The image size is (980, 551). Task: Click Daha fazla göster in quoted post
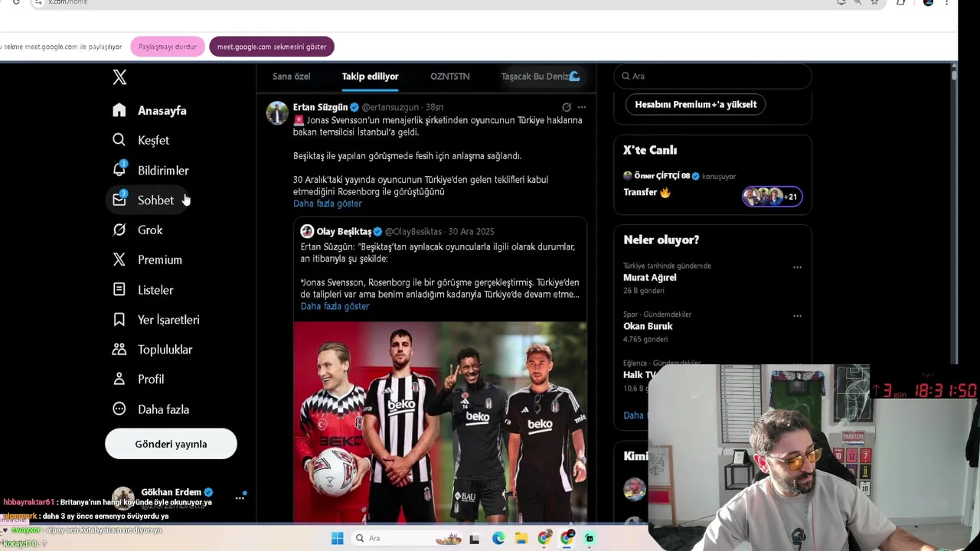[x=335, y=306]
